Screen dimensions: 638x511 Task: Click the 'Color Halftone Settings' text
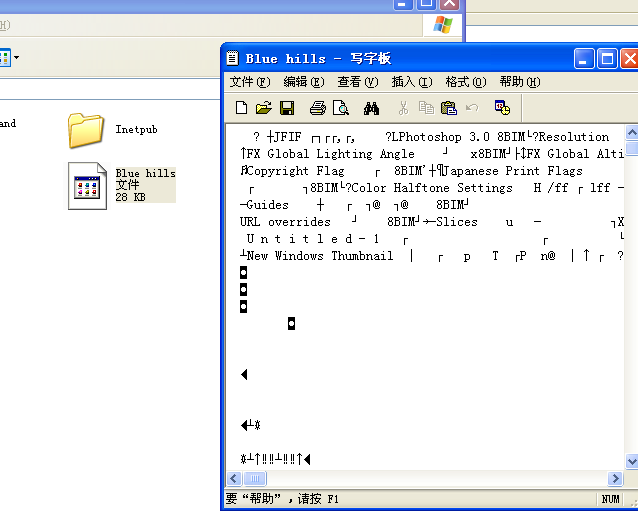point(432,188)
